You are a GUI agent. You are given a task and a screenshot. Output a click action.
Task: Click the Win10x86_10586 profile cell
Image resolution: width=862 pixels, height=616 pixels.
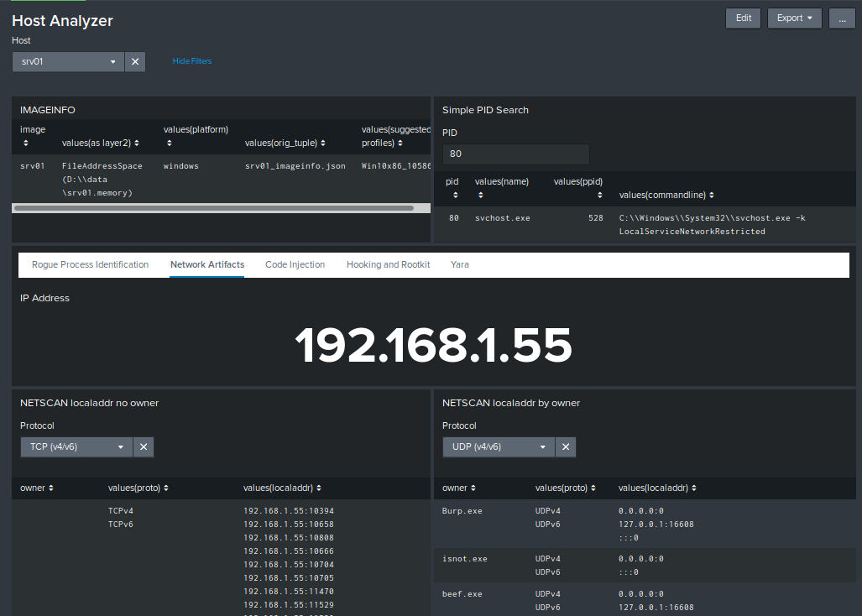pyautogui.click(x=396, y=166)
